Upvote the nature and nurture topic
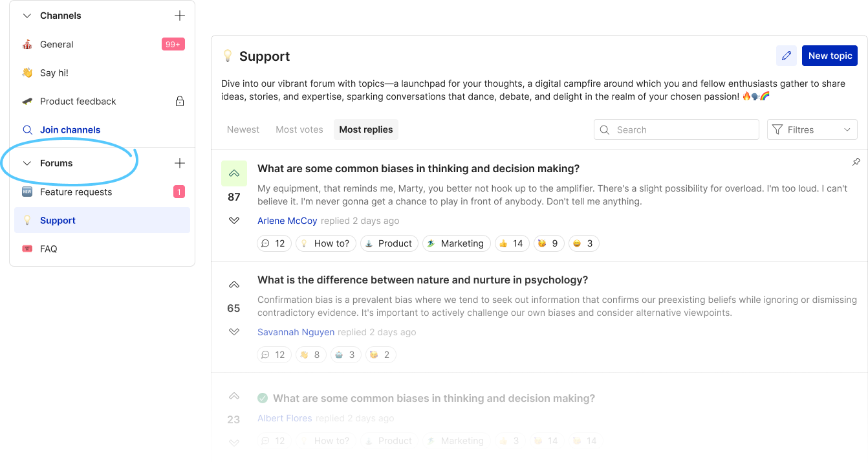The image size is (868, 466). click(x=234, y=285)
